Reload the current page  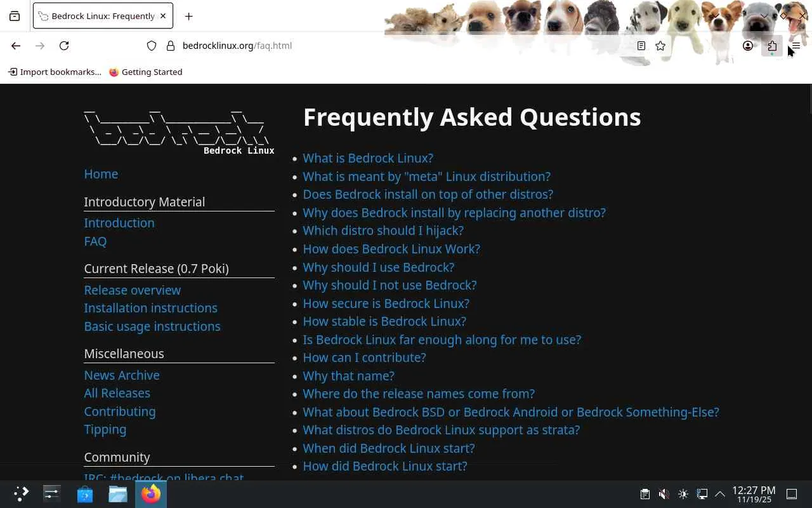[x=64, y=46]
